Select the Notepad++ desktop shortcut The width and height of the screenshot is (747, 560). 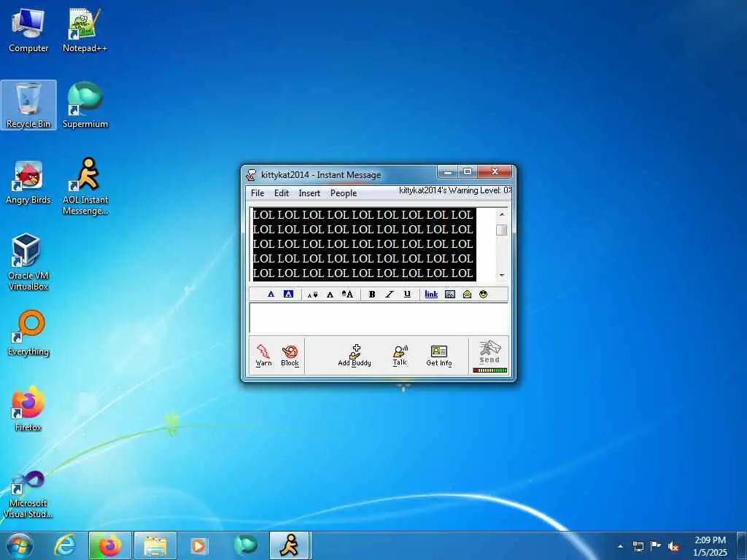click(85, 29)
